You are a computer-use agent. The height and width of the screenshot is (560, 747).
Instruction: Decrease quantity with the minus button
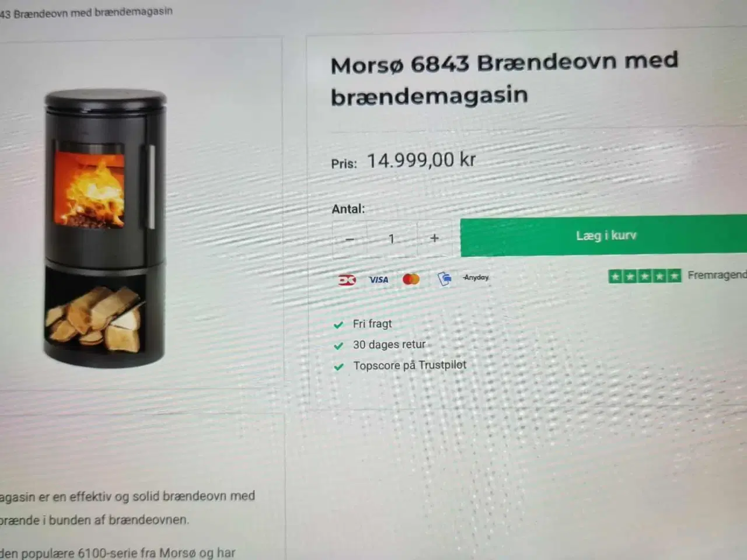pos(350,239)
